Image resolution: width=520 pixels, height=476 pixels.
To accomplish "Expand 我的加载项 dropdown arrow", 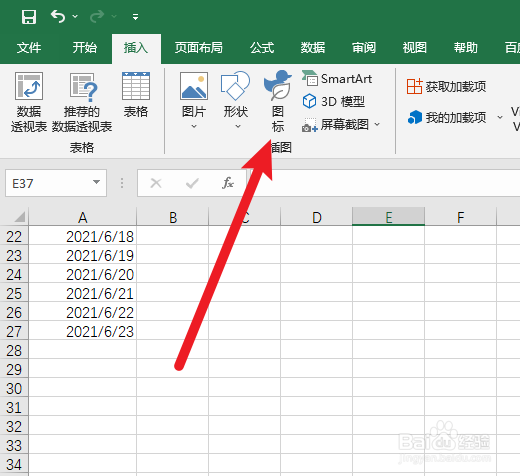I will point(500,117).
